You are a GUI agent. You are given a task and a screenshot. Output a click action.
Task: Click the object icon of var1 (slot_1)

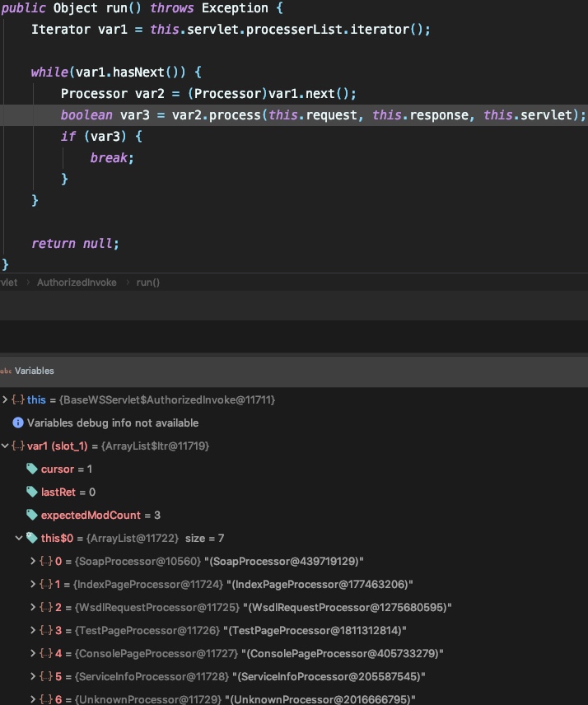point(18,446)
